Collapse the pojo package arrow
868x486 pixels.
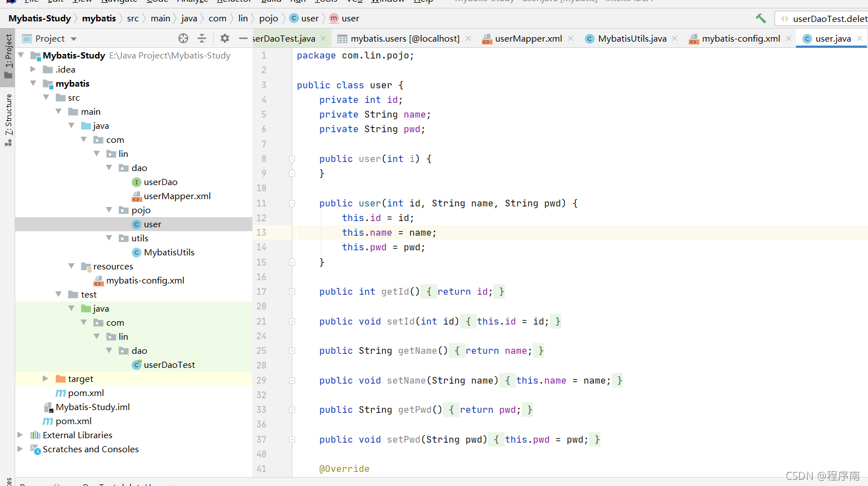coord(109,210)
